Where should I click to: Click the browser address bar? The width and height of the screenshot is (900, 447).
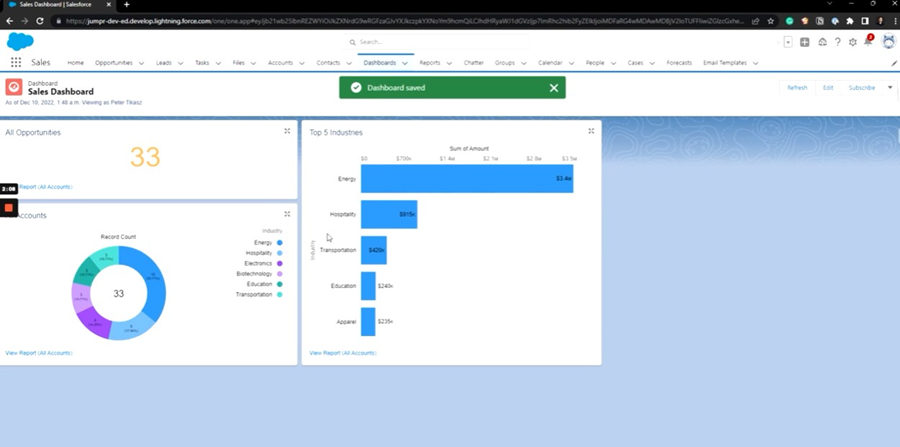click(405, 21)
